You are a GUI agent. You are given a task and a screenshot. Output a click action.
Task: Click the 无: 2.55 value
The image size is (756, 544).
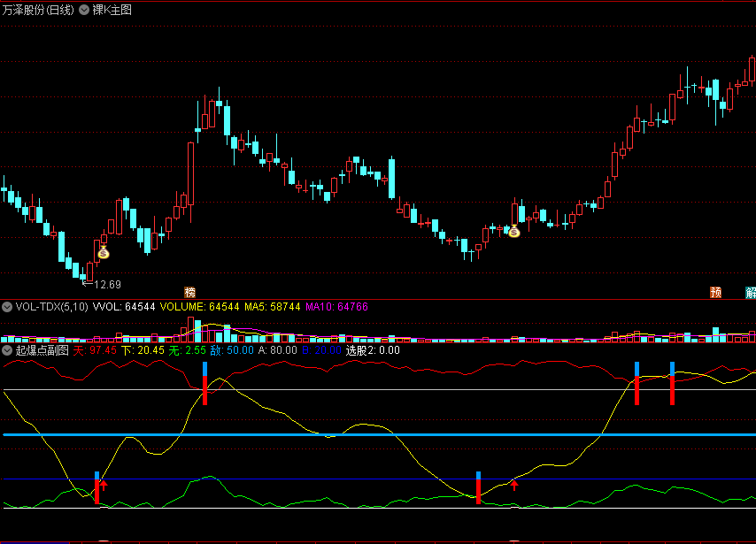click(188, 350)
